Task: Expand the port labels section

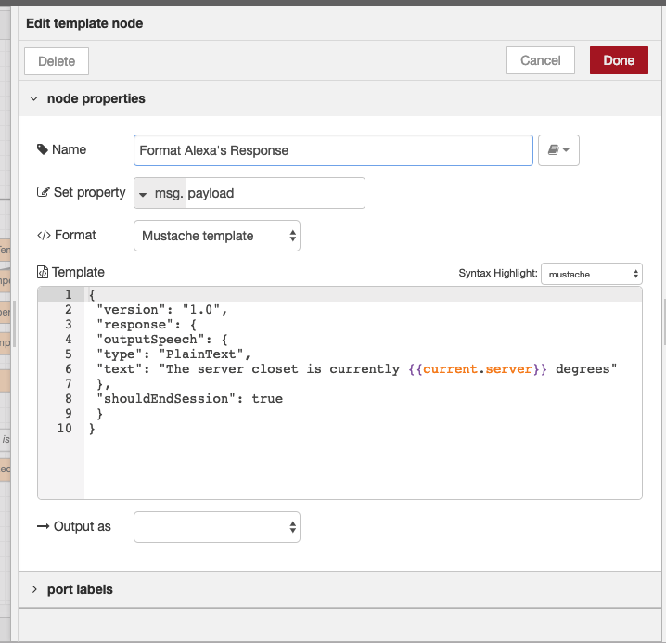Action: tap(34, 589)
